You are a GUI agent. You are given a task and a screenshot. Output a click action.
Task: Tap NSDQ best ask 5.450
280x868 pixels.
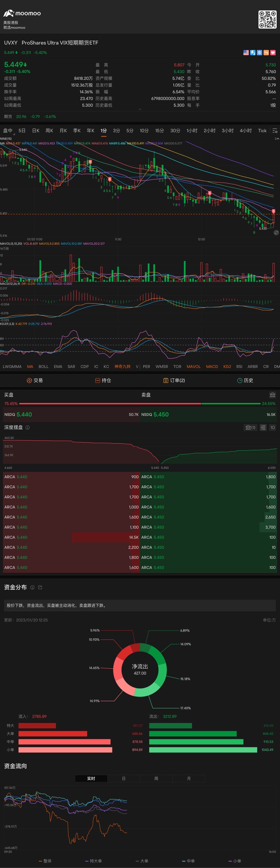[x=208, y=414]
